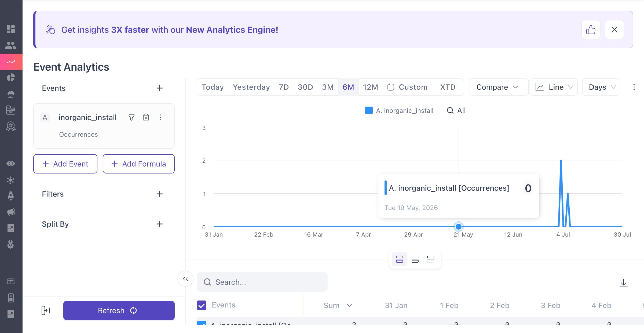The width and height of the screenshot is (644, 333).
Task: Open the monitor upload icon in sidebar
Action: (x=11, y=281)
